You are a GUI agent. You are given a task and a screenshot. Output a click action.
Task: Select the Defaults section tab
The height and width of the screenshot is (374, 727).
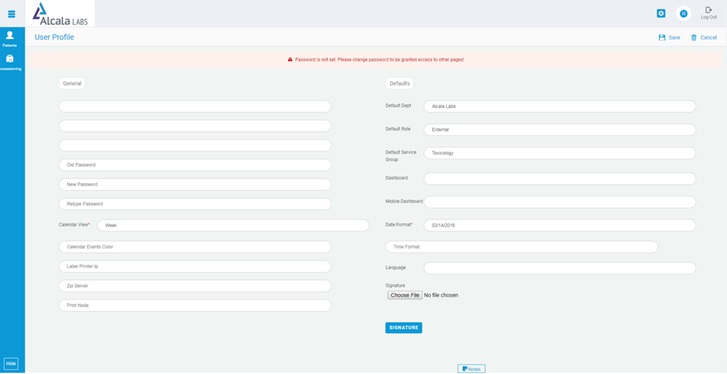[399, 83]
